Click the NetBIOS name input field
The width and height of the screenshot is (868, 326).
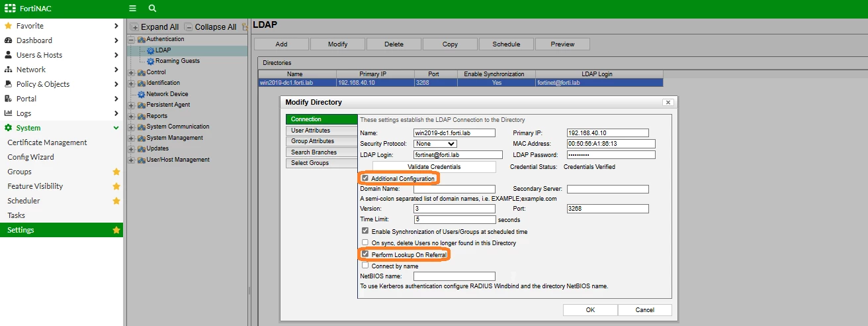pos(455,276)
